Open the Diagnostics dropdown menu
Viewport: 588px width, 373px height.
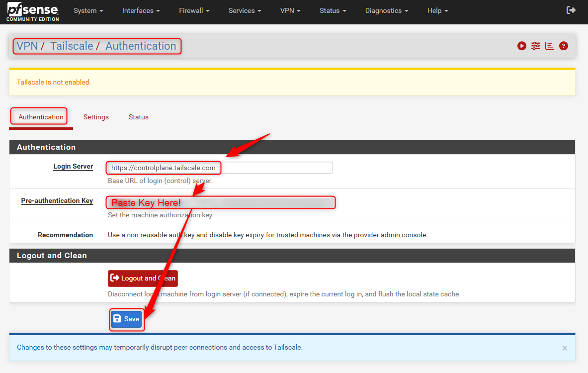[387, 10]
